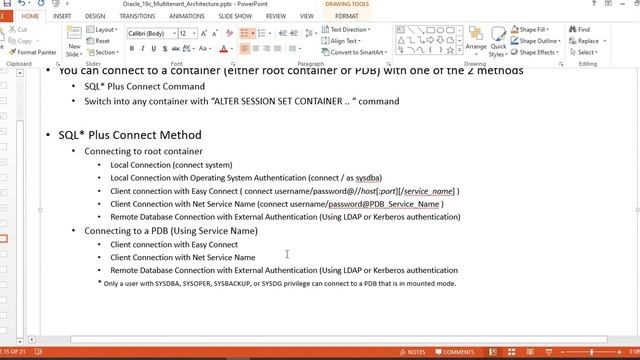Viewport: 640px width, 360px height.
Task: Toggle Underline formatting
Action: pyautogui.click(x=153, y=49)
